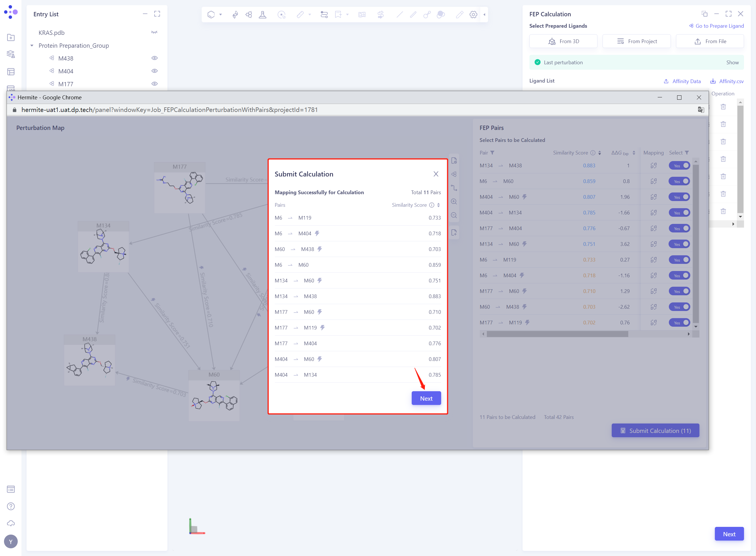
Task: Select the M6 to M119 row in the dialog
Action: [357, 218]
